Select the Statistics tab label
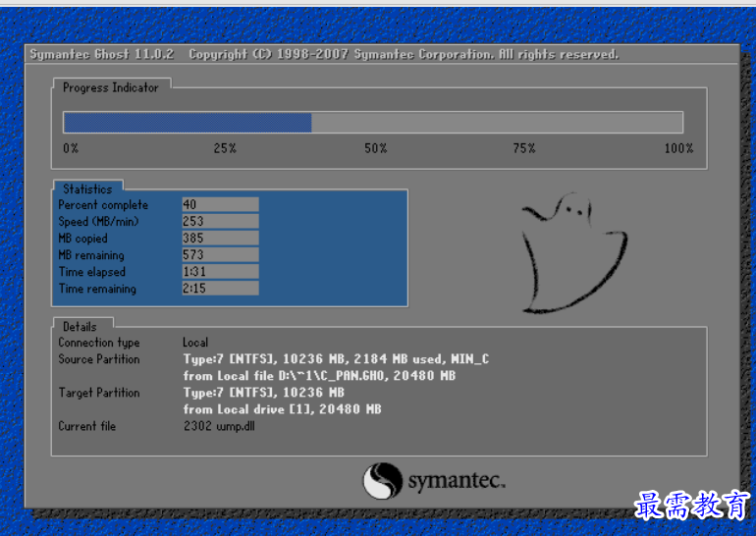The height and width of the screenshot is (536, 756). coord(87,188)
